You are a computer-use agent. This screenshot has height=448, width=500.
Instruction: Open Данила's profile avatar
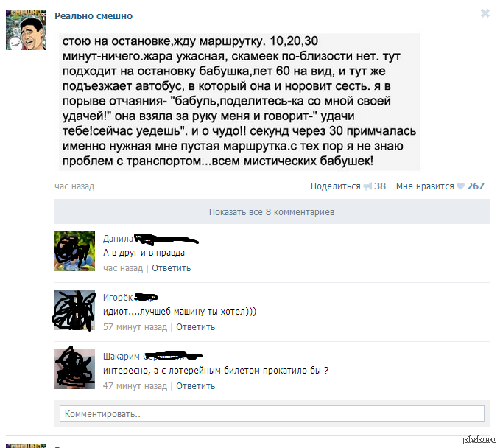(74, 251)
